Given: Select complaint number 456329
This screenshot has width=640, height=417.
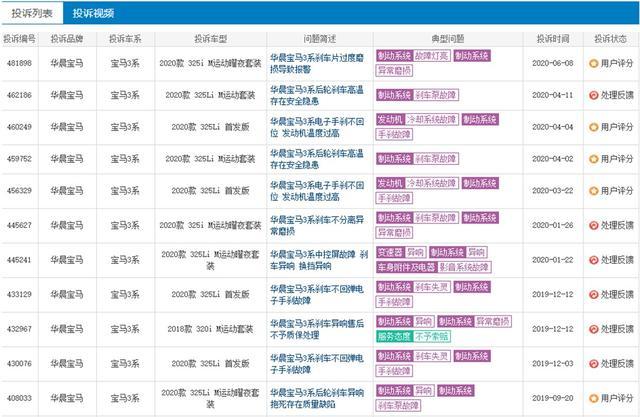Looking at the screenshot, I should point(19,191).
